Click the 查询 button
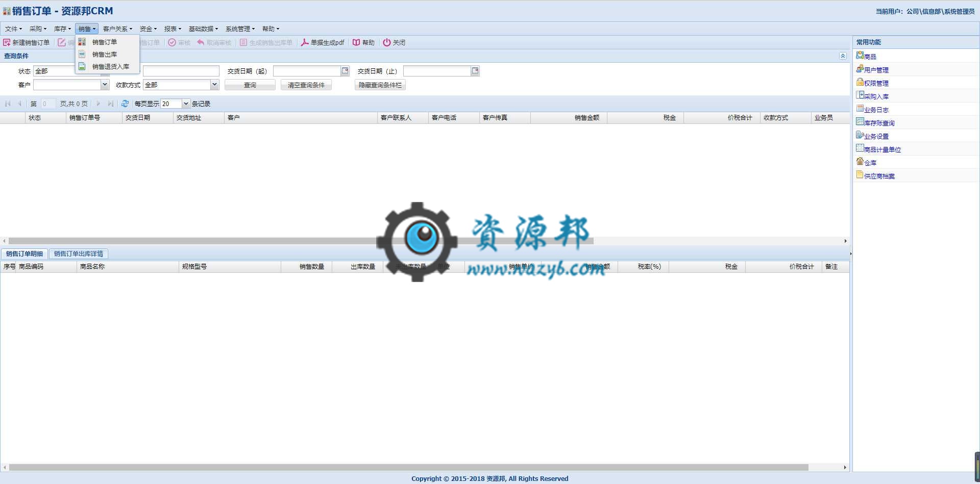This screenshot has height=484, width=980. click(x=250, y=85)
